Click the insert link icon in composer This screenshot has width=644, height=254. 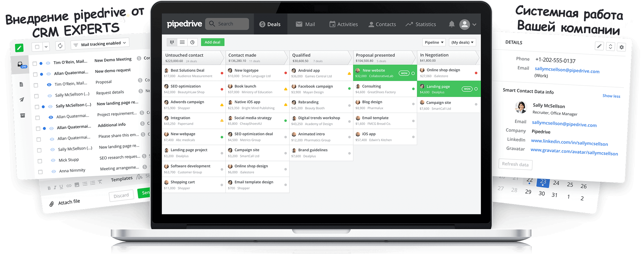69,186
